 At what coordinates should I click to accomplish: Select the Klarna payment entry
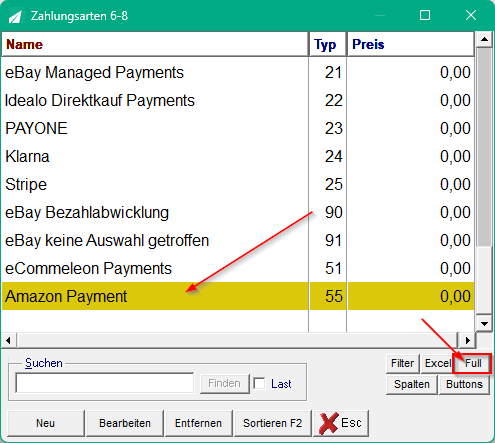coord(238,156)
